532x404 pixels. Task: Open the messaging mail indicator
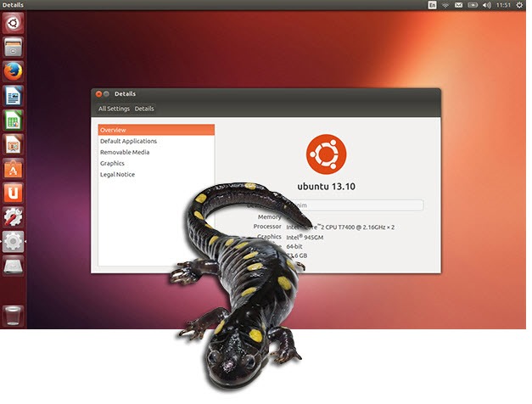click(x=458, y=5)
